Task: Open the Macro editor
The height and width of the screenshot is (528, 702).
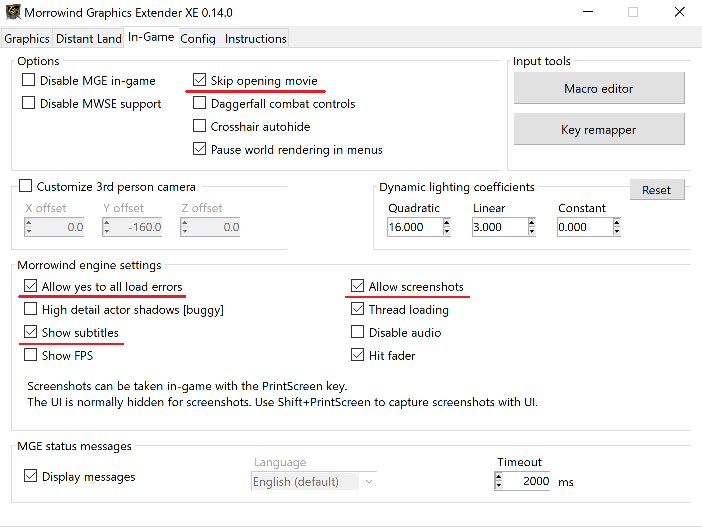Action: click(x=598, y=89)
